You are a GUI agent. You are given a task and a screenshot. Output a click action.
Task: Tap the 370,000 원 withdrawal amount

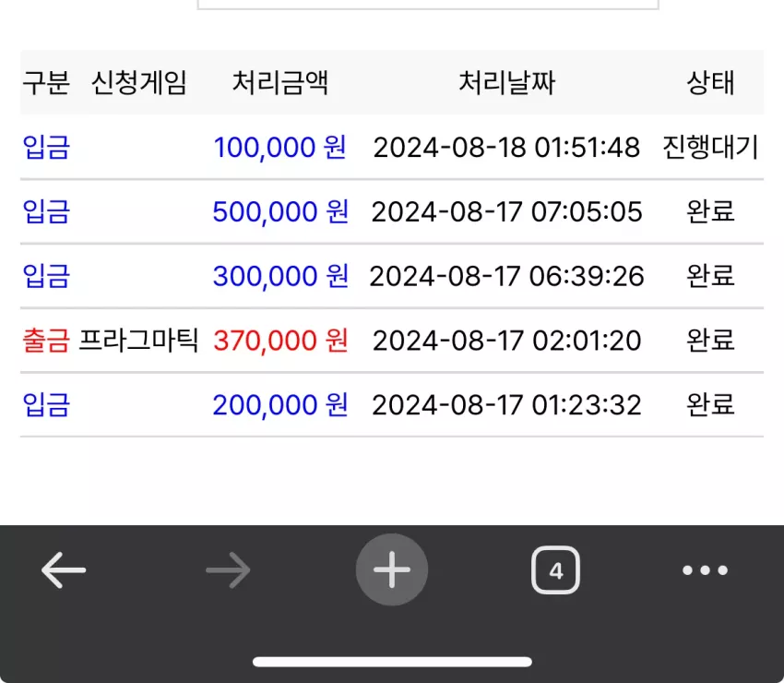[x=280, y=341]
